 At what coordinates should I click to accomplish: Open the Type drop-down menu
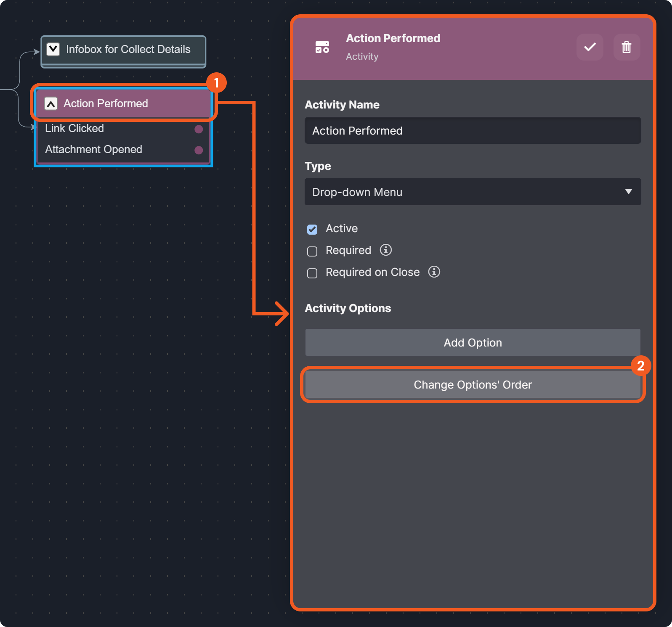472,192
